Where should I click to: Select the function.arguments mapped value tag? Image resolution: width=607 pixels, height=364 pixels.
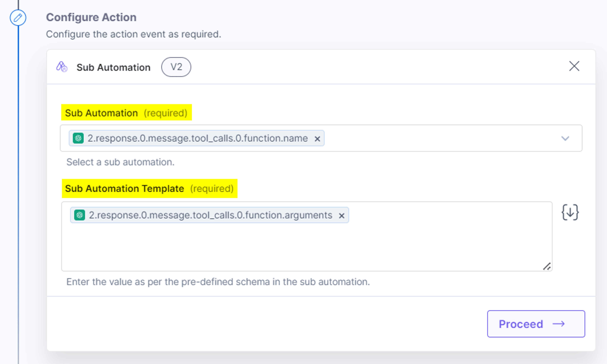click(x=209, y=215)
